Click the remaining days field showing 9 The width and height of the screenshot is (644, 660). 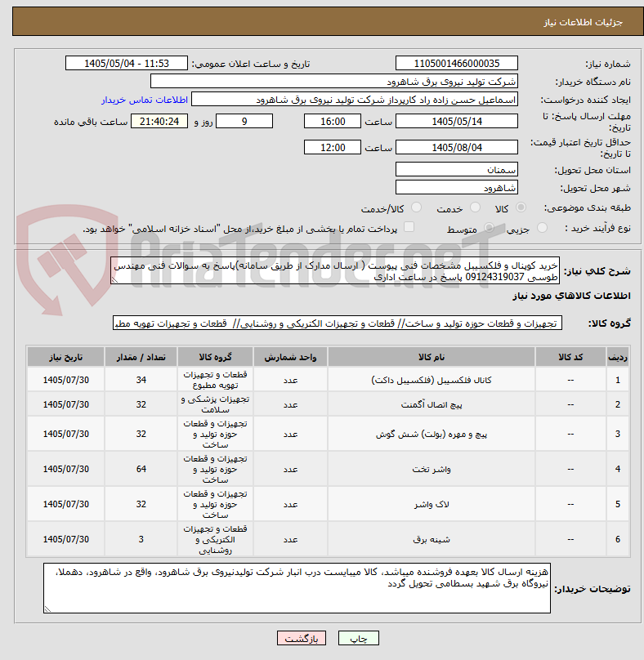(x=244, y=121)
